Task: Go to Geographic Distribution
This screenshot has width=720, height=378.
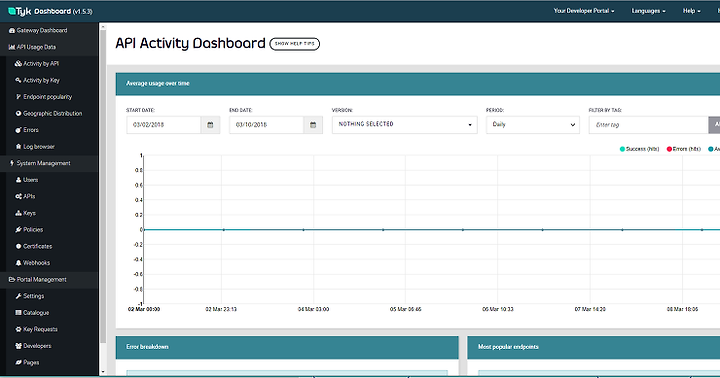Action: coord(52,113)
